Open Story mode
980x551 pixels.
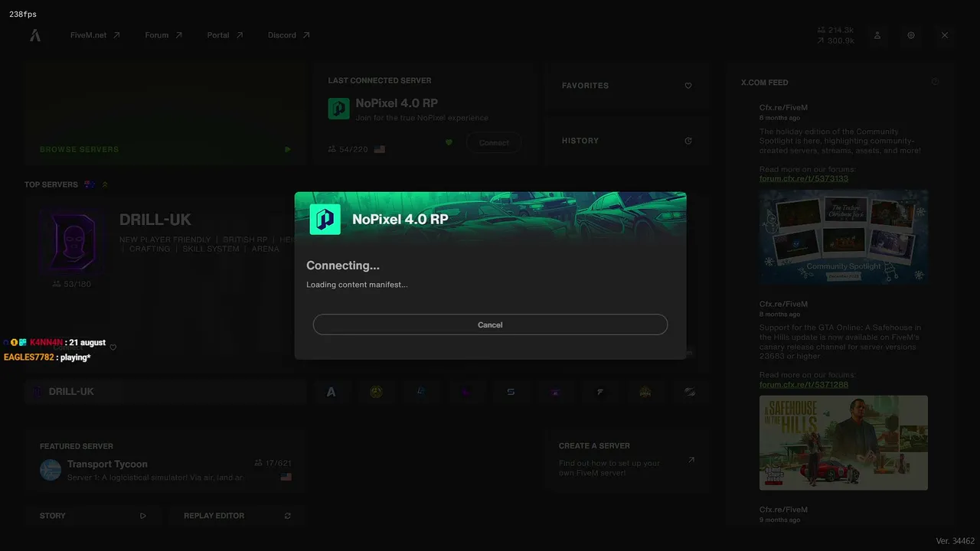[x=93, y=516]
